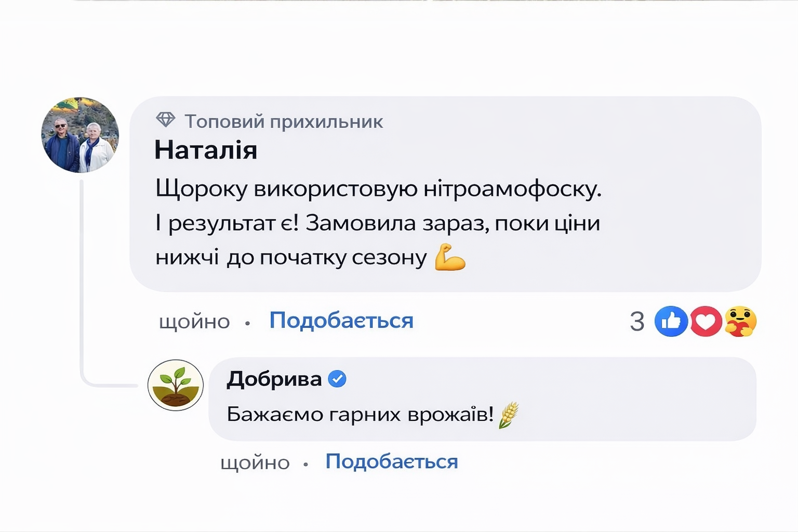Click the 'щойно' timestamp under Добрива's reply

coord(255,462)
